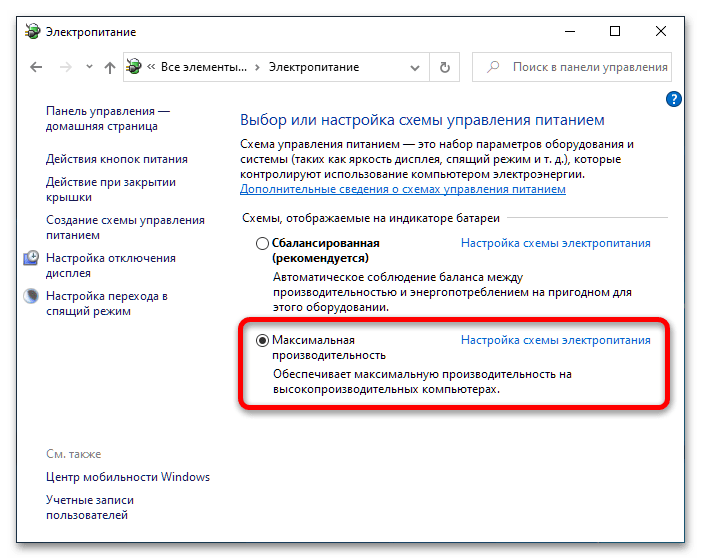Click Электропитание breadcrumb segment

pyautogui.click(x=314, y=67)
